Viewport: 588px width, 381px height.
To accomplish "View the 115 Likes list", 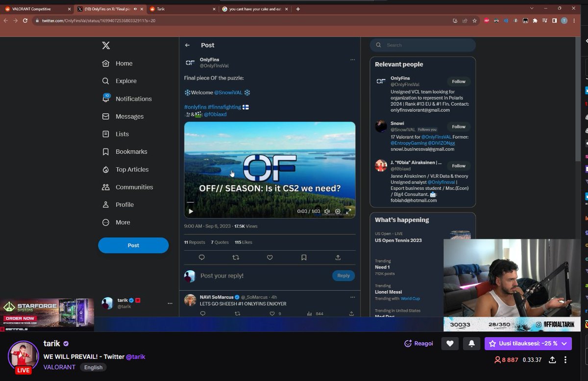I will tap(244, 242).
